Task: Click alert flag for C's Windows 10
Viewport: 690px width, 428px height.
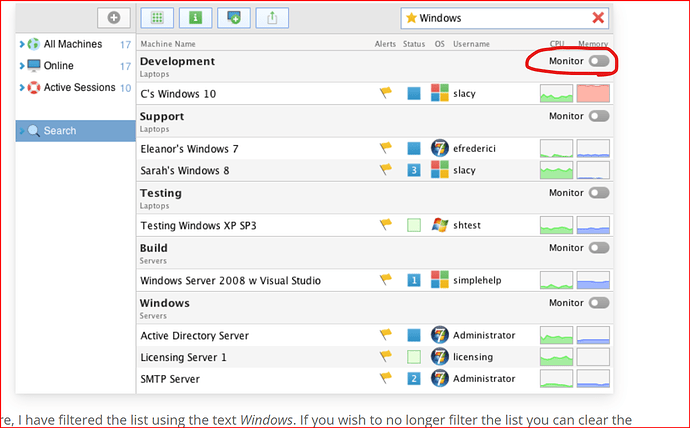Action: [x=385, y=93]
